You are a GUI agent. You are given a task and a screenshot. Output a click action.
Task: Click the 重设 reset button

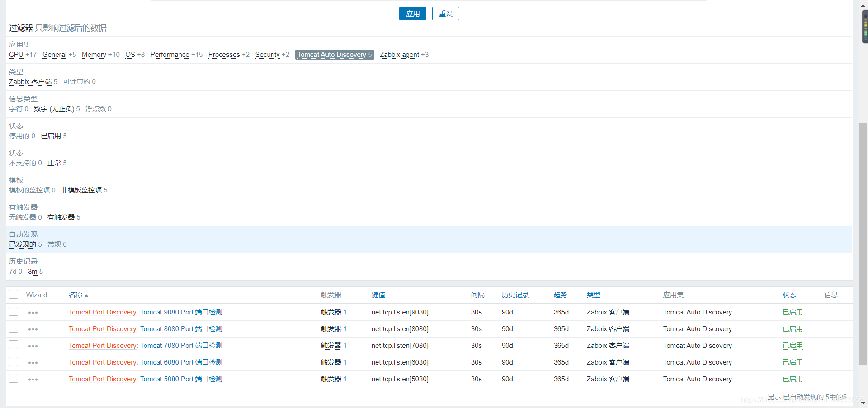point(445,14)
